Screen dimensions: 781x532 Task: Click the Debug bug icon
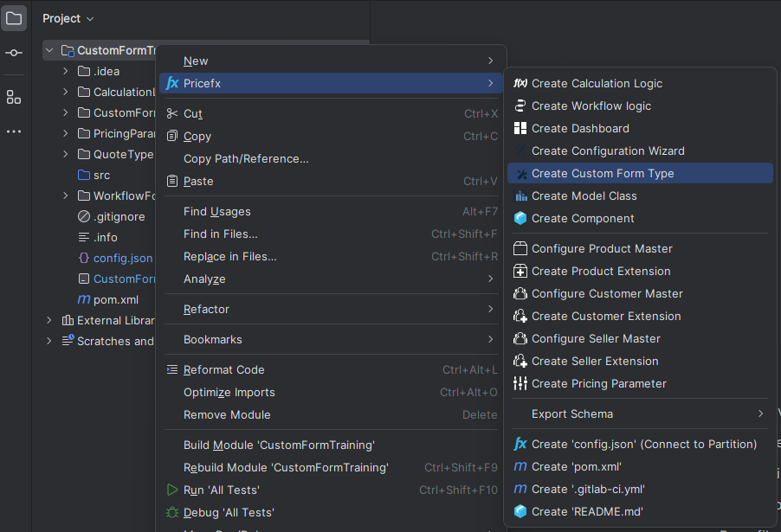pyautogui.click(x=172, y=512)
